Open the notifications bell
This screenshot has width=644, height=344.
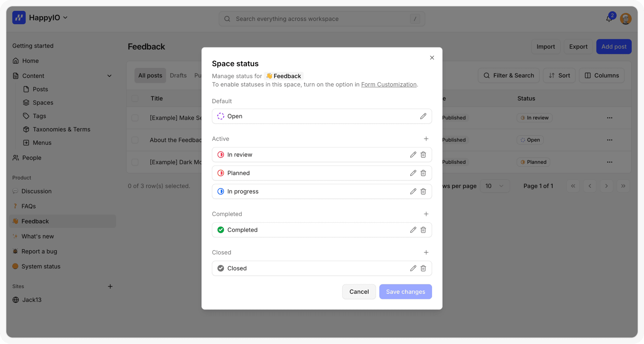click(609, 19)
